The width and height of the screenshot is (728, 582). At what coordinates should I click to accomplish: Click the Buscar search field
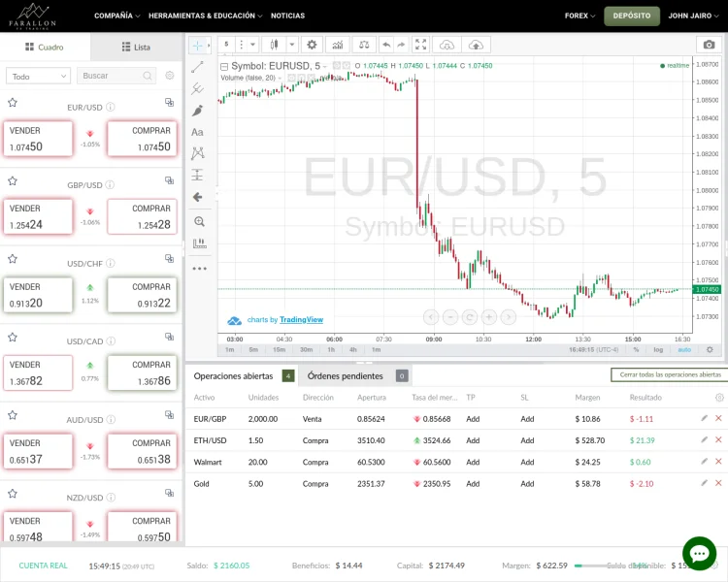click(x=116, y=76)
